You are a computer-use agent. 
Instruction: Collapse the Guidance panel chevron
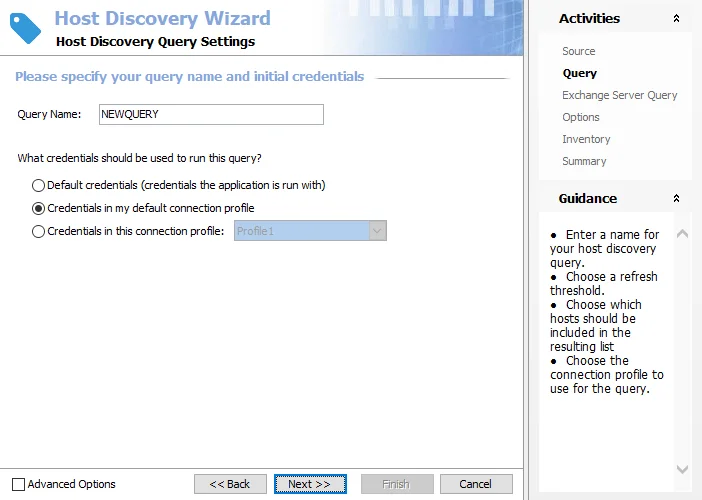pos(676,198)
